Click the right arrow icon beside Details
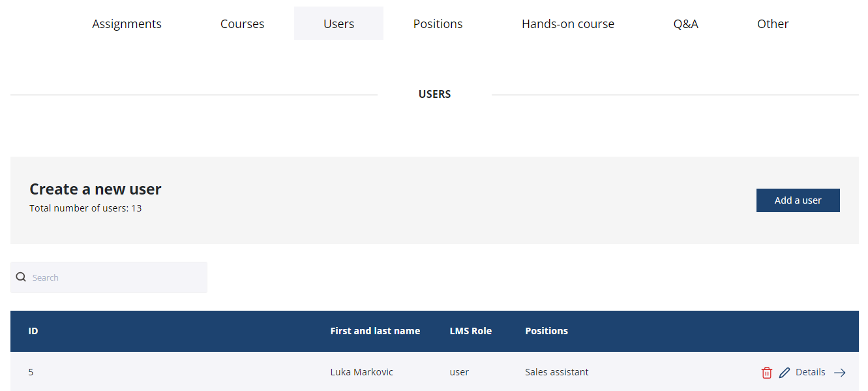The image size is (868, 391). coord(840,373)
